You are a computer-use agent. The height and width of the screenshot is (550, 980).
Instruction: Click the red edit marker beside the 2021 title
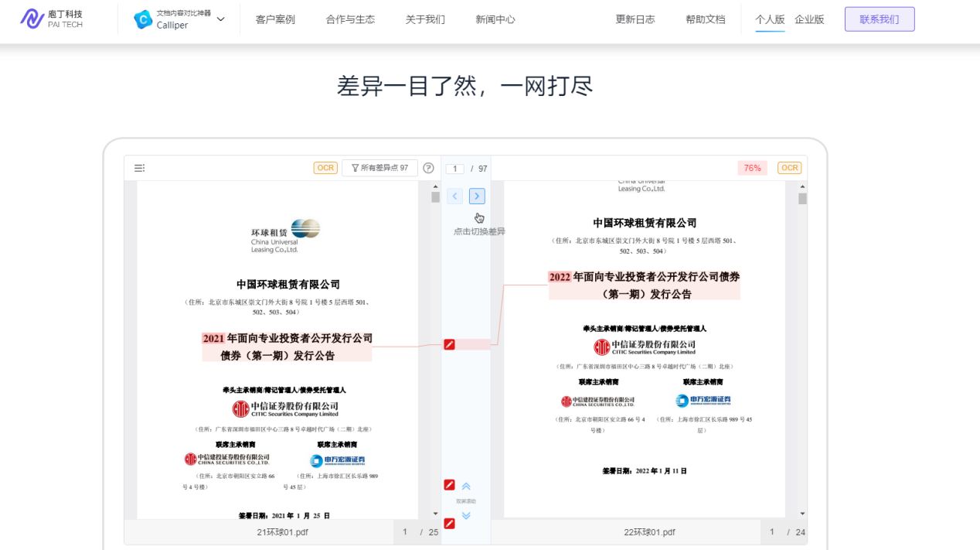(449, 344)
